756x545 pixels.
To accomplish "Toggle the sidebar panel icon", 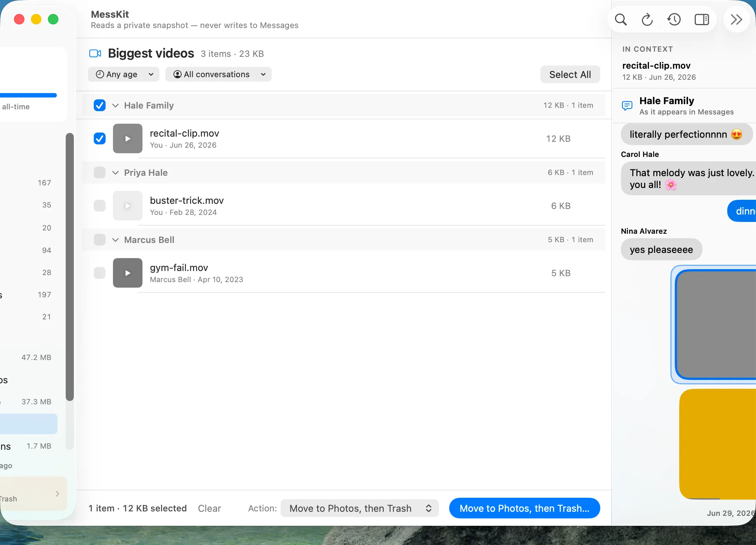I will (702, 20).
